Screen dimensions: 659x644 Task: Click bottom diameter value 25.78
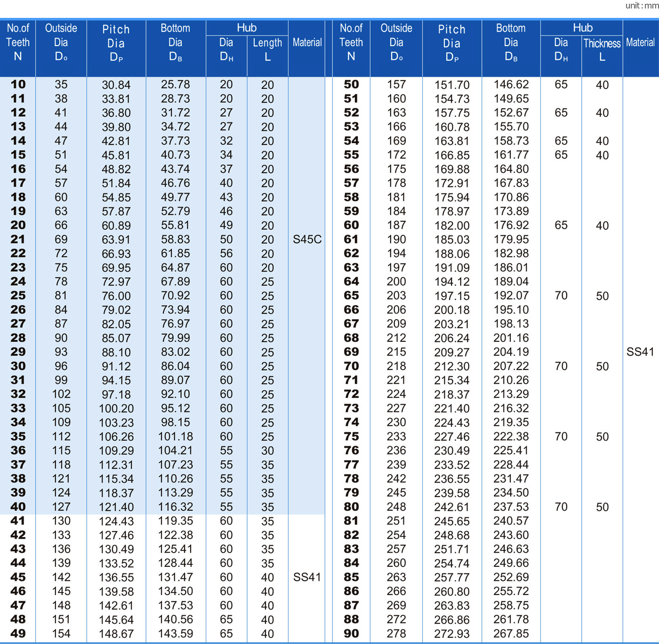[176, 84]
